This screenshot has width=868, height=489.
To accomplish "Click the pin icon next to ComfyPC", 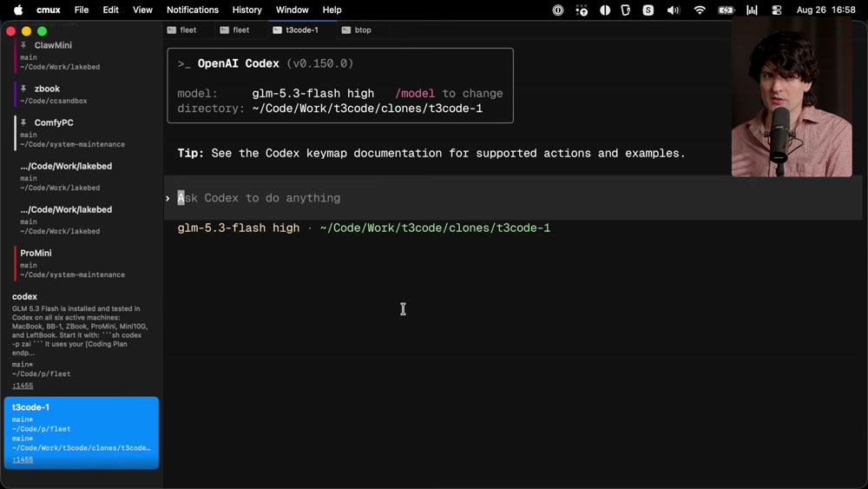I will point(23,122).
